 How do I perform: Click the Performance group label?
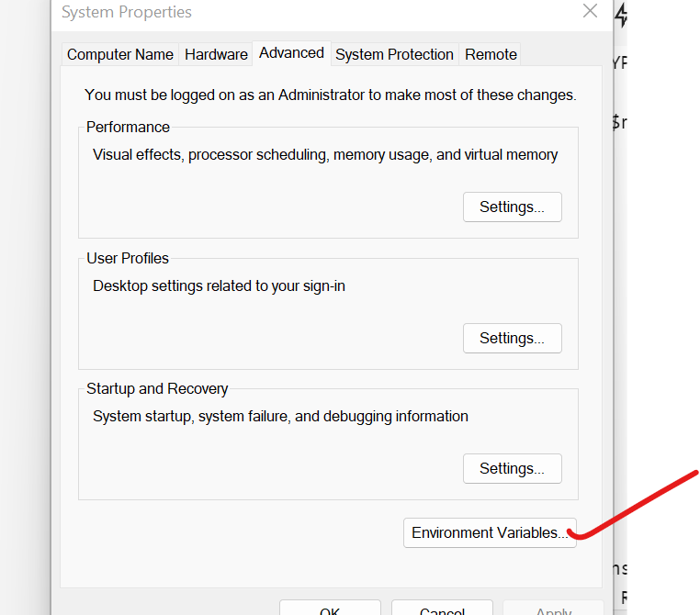click(128, 127)
